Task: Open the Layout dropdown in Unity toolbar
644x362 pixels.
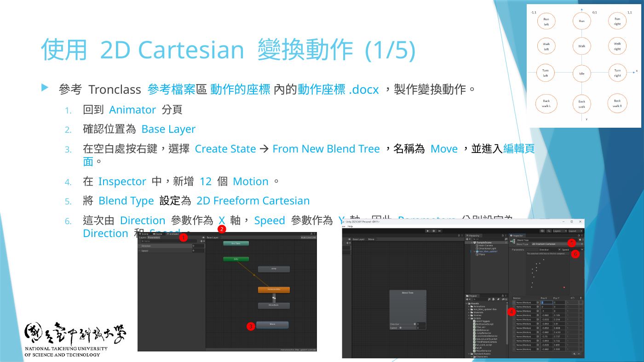Action: point(576,231)
